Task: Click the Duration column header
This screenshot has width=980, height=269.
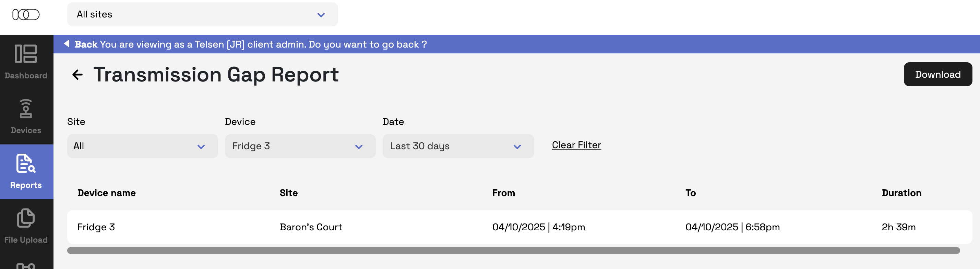Action: pos(901,193)
